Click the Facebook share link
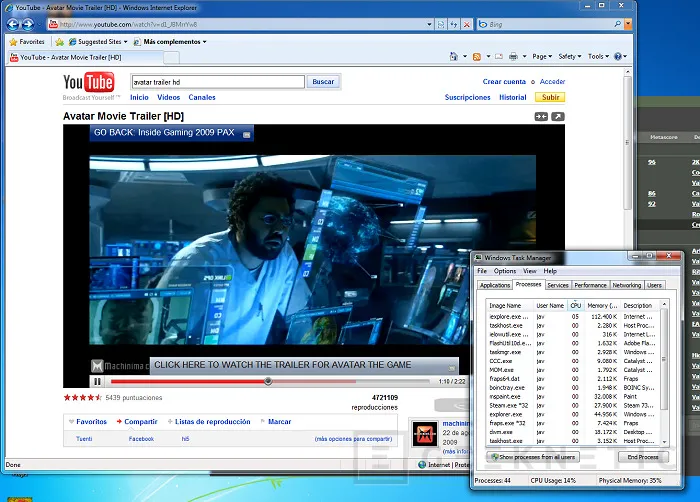The height and width of the screenshot is (502, 700). (x=141, y=439)
